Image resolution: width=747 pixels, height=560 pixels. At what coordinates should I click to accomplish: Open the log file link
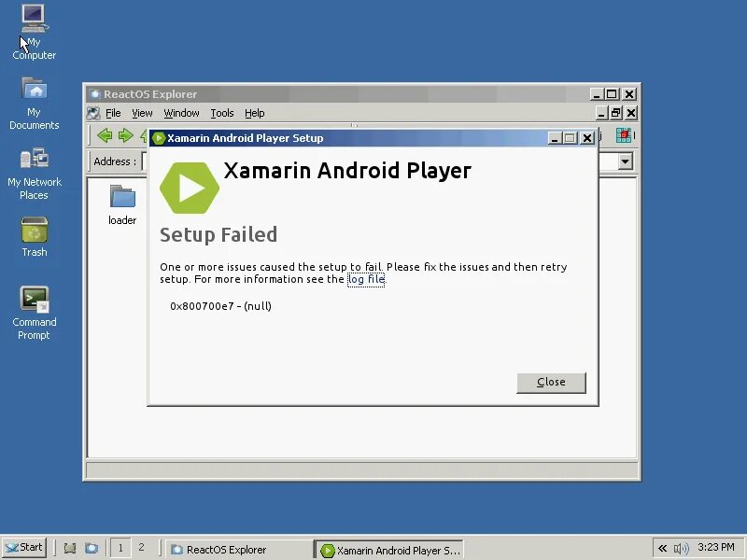(x=366, y=279)
